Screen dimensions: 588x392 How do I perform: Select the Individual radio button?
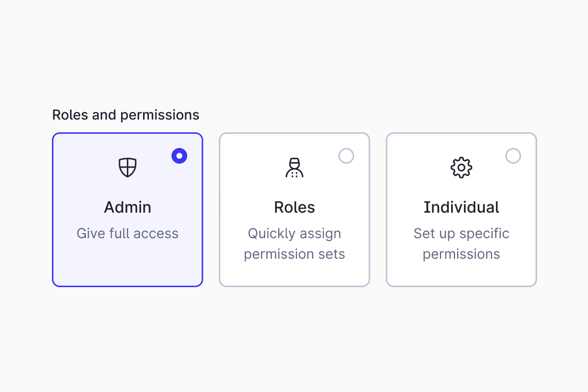click(513, 156)
